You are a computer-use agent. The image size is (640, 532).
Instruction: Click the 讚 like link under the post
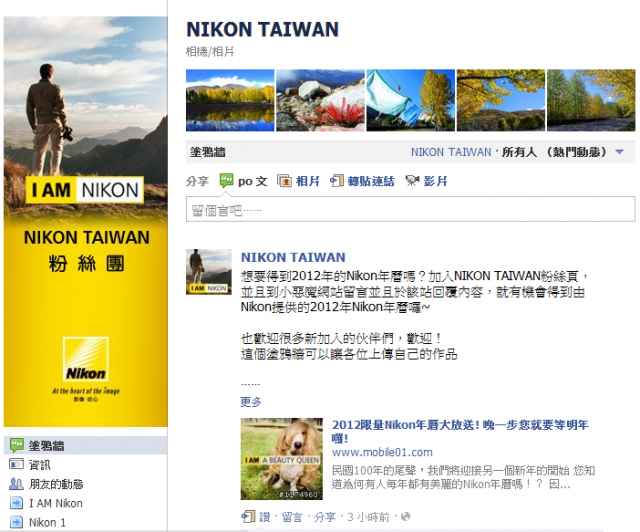click(264, 517)
